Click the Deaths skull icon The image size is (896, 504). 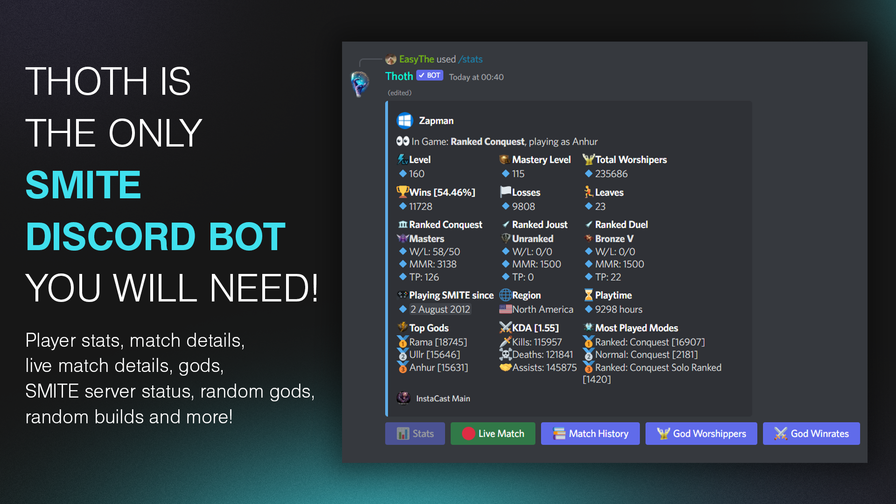(x=505, y=354)
